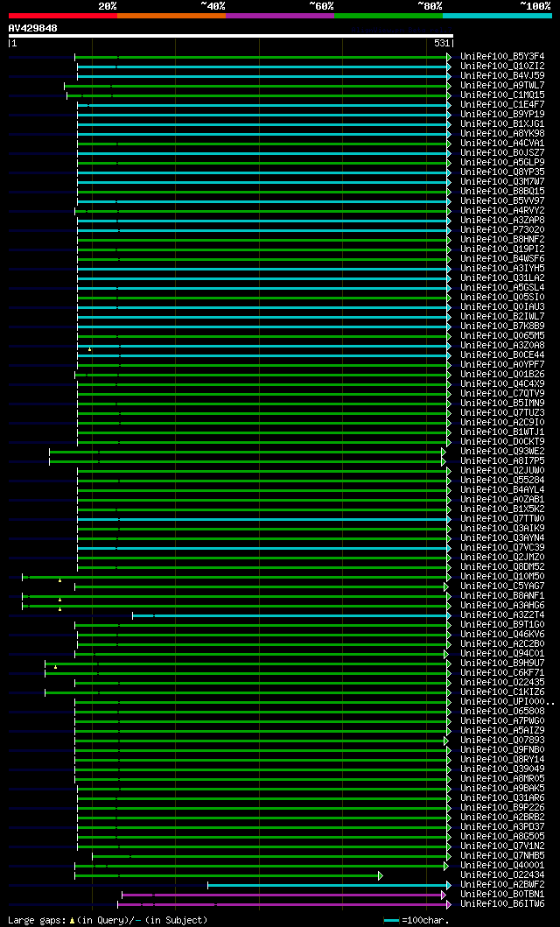
Task: Click the UniRef100_Q7TTW0 label
Action: click(x=503, y=518)
